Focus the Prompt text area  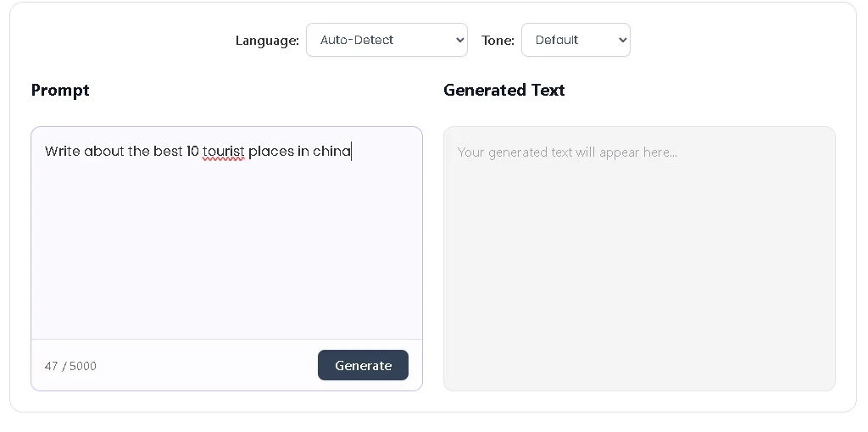(226, 246)
